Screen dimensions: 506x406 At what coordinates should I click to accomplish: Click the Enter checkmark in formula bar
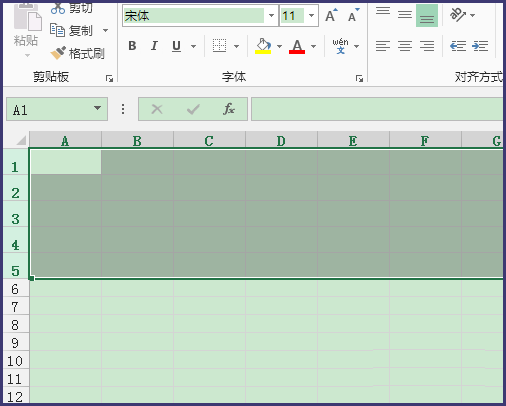(x=193, y=109)
